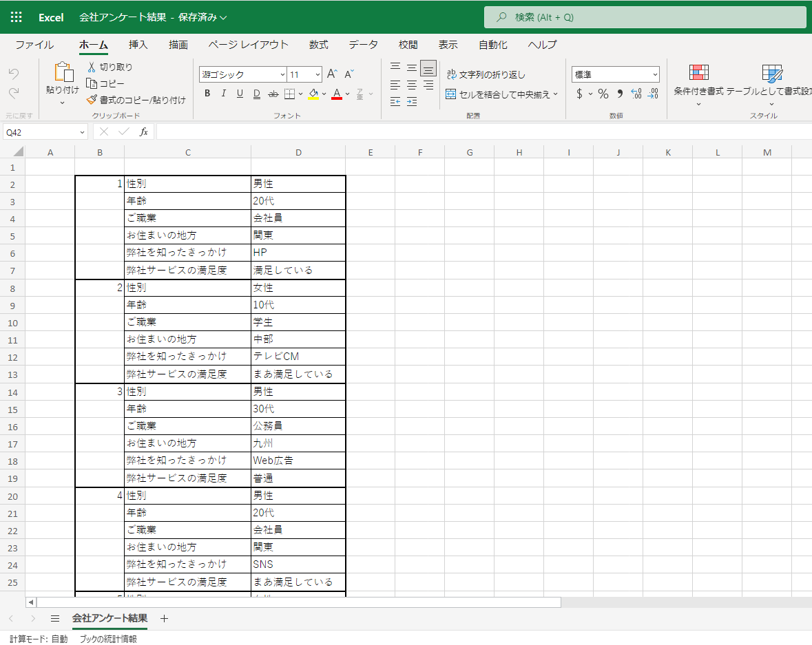Align text to vertical middle
This screenshot has width=812, height=645.
412,67
